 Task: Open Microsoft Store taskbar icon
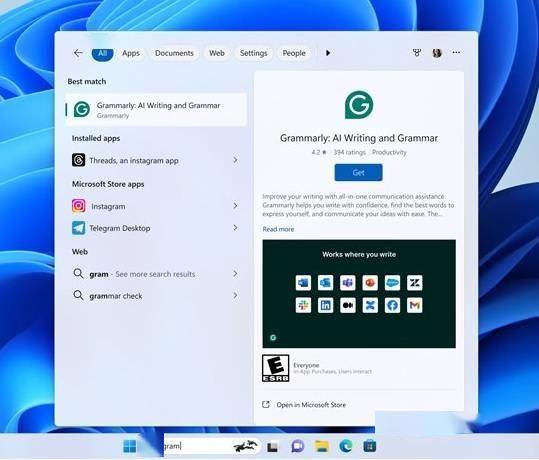(370, 446)
